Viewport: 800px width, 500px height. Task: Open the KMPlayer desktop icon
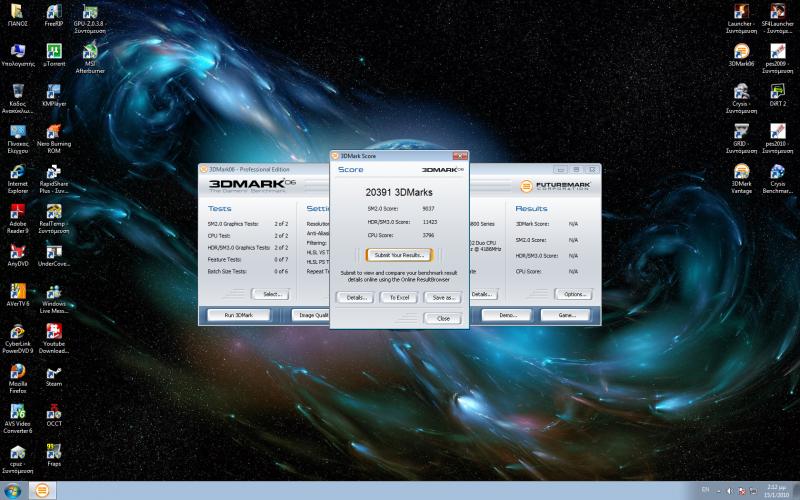[54, 95]
